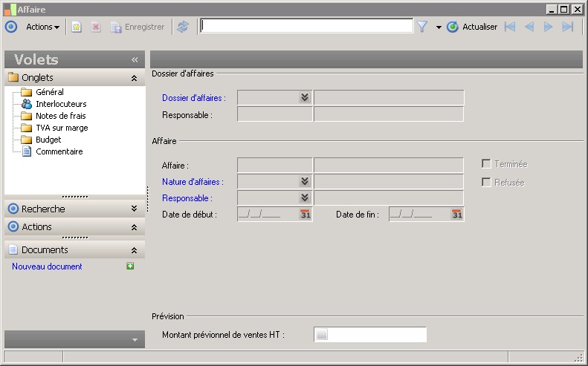Click the green plus icon for new document
Viewport: 588px width, 366px height.
(x=130, y=267)
